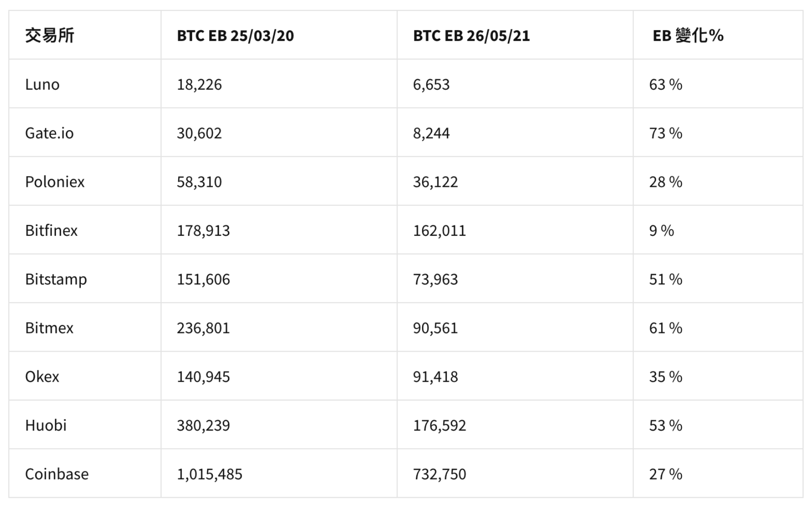
Task: Click the 交易所 column header
Action: [x=49, y=36]
